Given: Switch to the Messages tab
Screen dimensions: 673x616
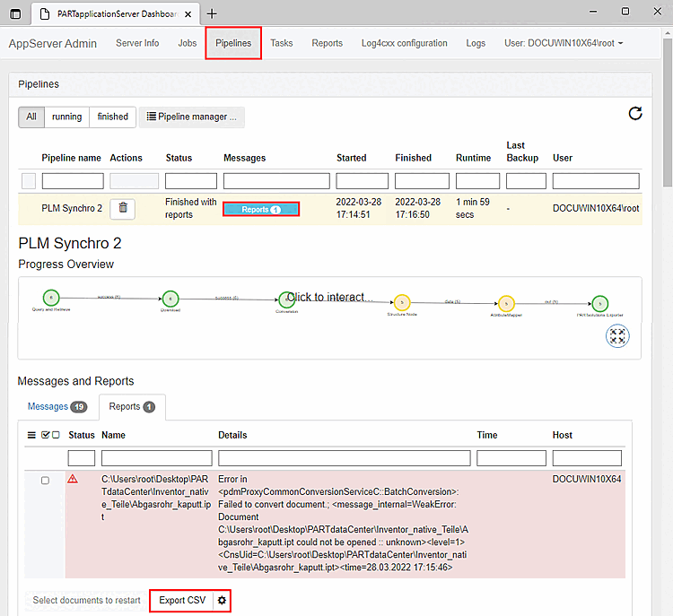Looking at the screenshot, I should tap(57, 406).
